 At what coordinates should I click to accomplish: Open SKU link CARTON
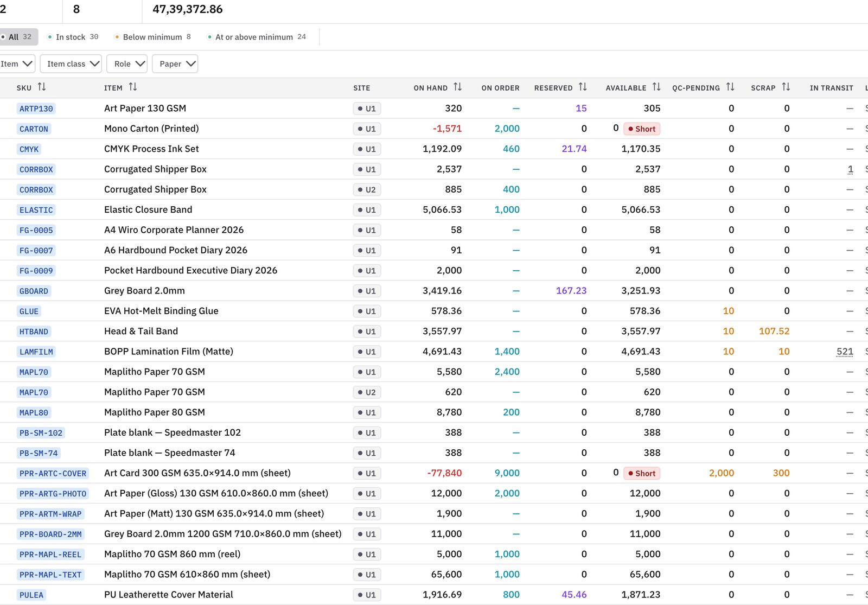34,129
